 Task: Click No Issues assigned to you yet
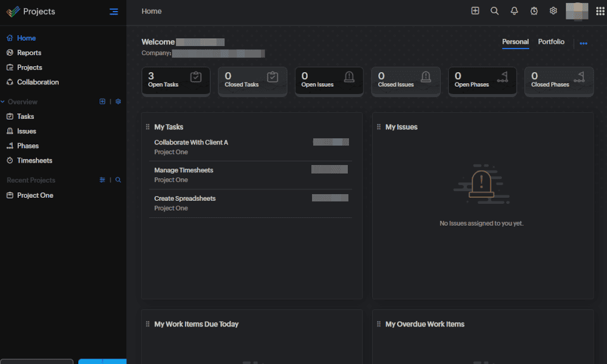coord(481,223)
